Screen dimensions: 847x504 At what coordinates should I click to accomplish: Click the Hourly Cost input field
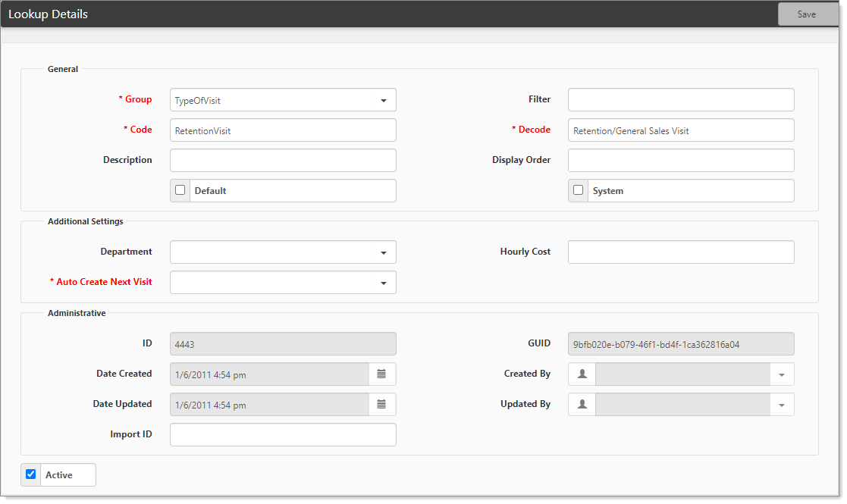tap(680, 252)
